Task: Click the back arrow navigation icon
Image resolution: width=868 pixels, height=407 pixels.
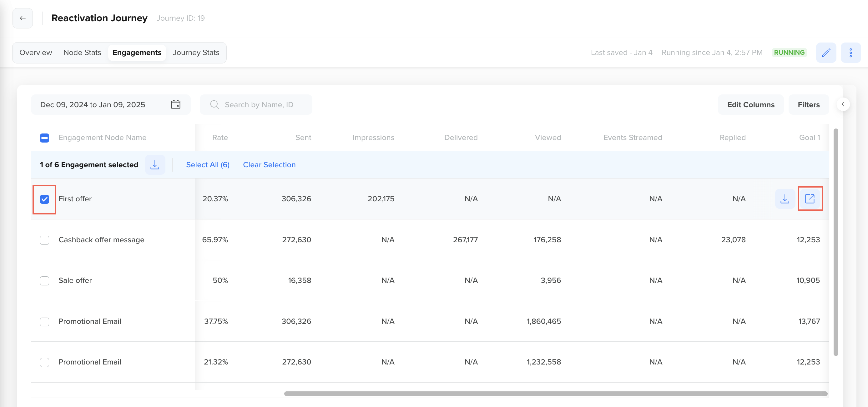Action: pyautogui.click(x=23, y=18)
